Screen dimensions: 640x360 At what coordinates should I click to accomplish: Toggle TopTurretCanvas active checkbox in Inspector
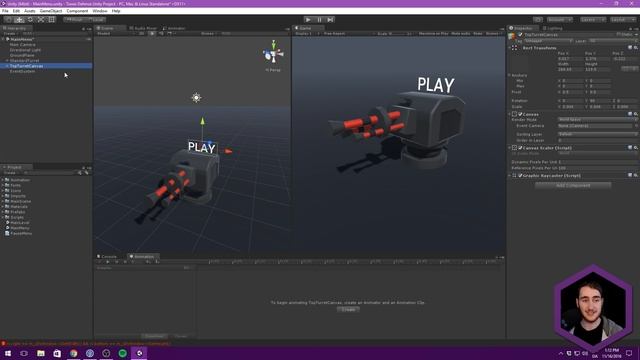(x=520, y=35)
